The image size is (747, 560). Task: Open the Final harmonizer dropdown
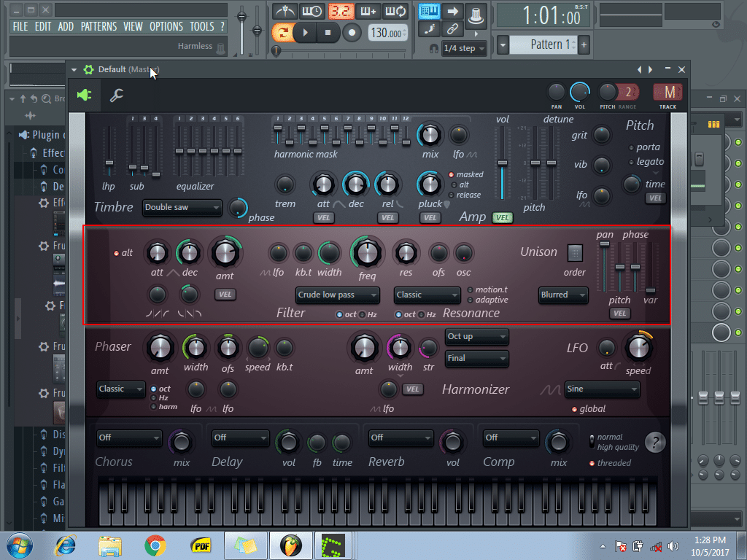[x=477, y=358]
